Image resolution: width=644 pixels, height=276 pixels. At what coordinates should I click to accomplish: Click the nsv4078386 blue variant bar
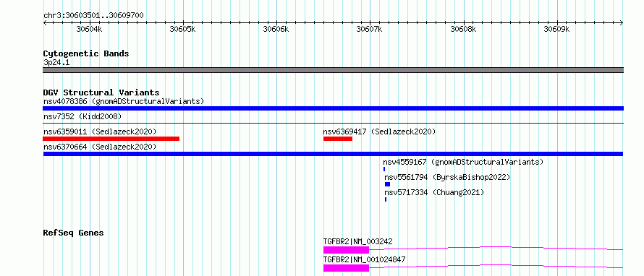333,108
